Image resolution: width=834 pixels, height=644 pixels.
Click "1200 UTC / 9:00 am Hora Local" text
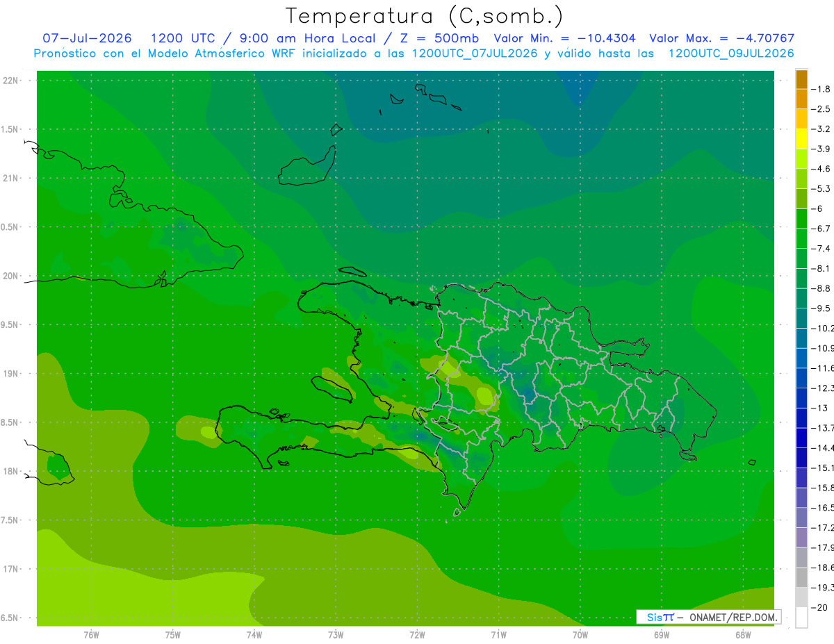263,38
